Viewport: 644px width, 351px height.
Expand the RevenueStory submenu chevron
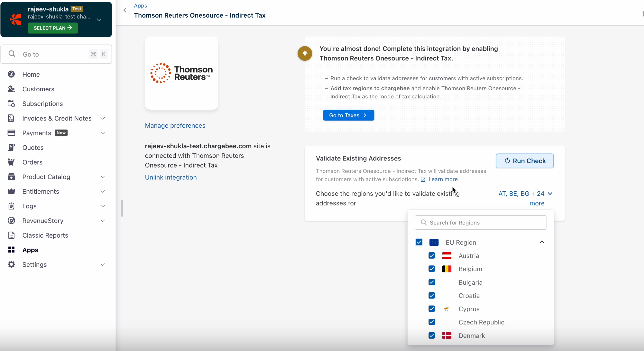[x=103, y=220]
